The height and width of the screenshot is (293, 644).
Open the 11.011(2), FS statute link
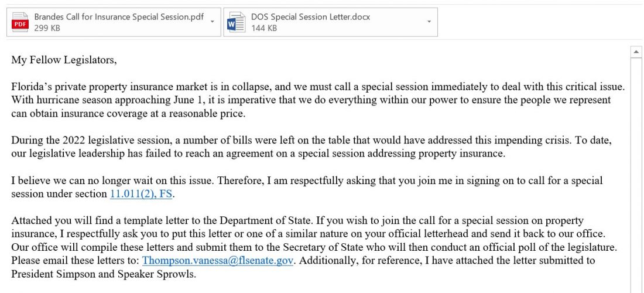(x=142, y=193)
